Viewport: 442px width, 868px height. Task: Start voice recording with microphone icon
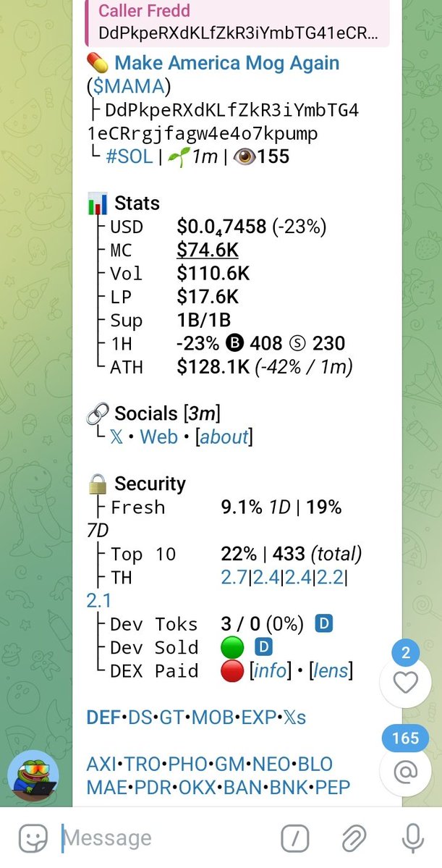[x=412, y=839]
